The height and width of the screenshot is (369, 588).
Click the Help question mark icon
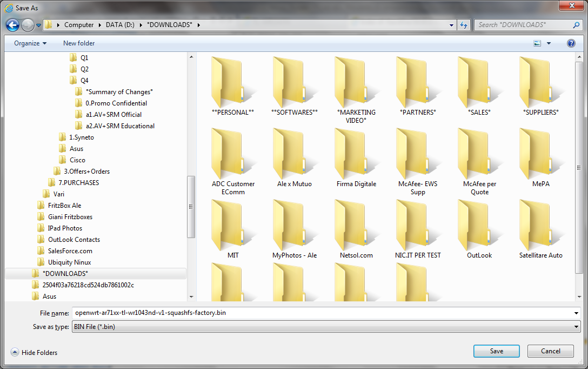tap(571, 43)
